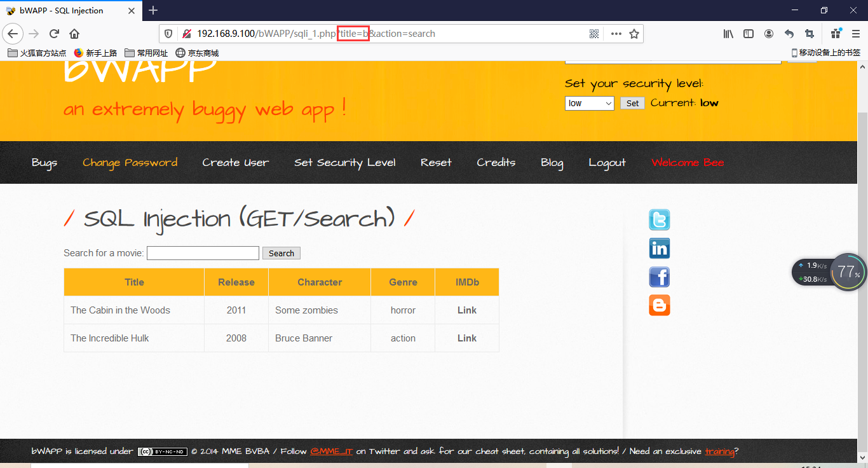Open the LinkedIn icon in the sidebar
Screen dimensions: 868x468
(x=659, y=248)
